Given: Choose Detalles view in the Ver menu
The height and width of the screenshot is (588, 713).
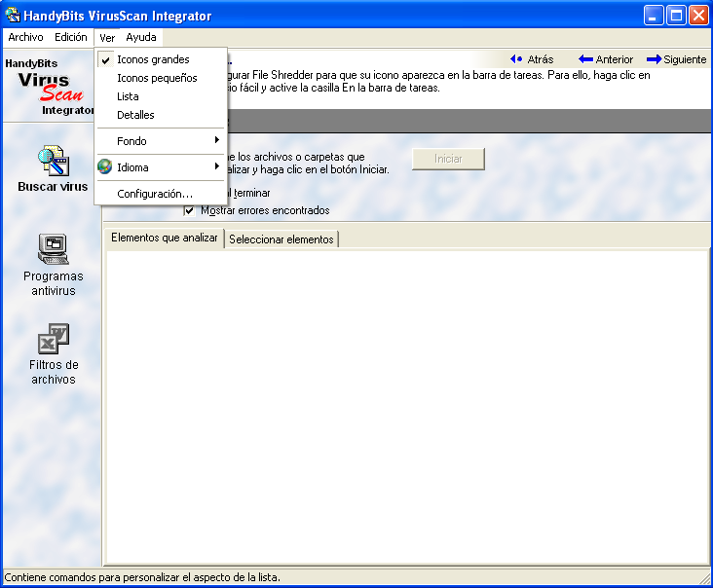Looking at the screenshot, I should (x=161, y=115).
